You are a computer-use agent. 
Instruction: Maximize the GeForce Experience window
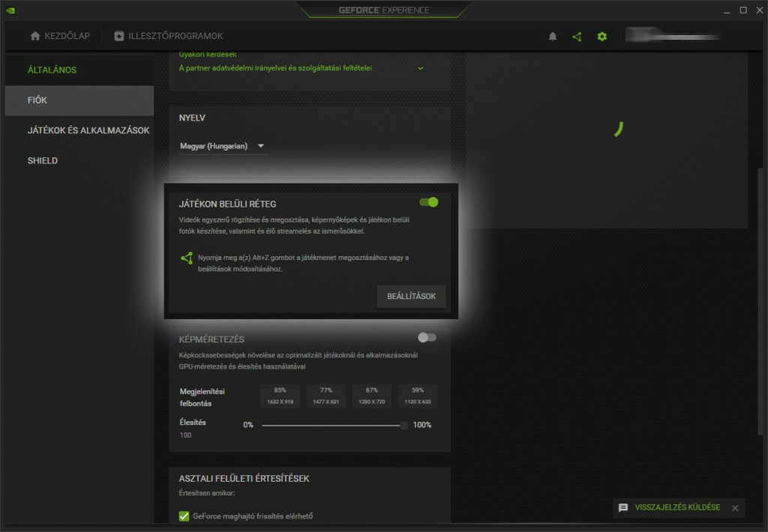click(x=743, y=10)
